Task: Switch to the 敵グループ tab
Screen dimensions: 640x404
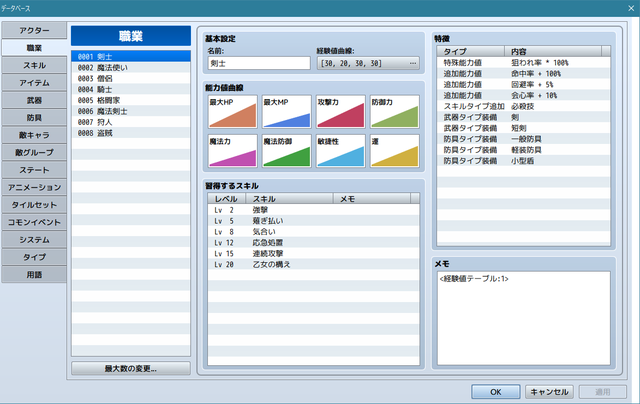Action: coord(34,153)
